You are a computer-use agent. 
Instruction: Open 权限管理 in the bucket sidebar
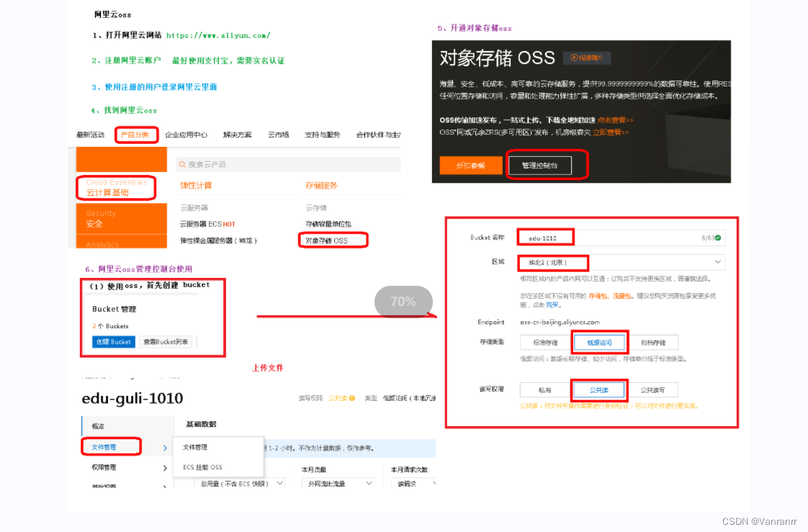click(104, 468)
